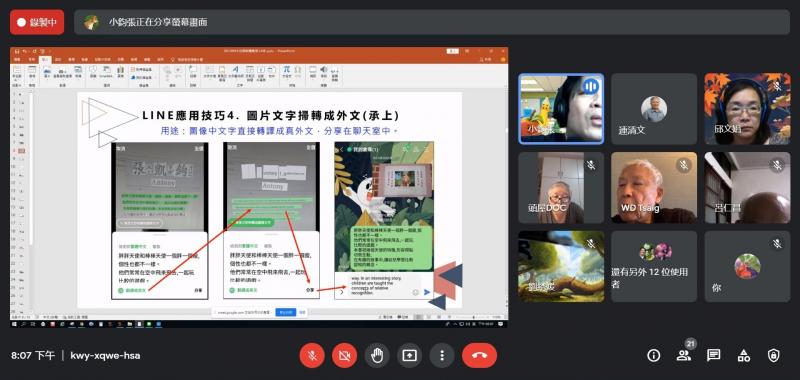Click the meeting code kwy-xqwe-hsa

tap(105, 356)
